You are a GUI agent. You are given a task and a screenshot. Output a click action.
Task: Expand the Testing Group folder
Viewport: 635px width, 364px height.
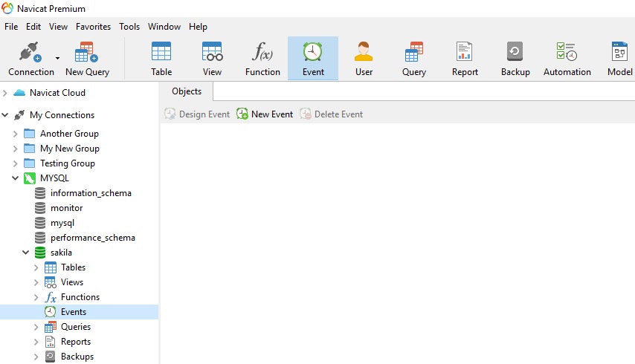pyautogui.click(x=15, y=163)
